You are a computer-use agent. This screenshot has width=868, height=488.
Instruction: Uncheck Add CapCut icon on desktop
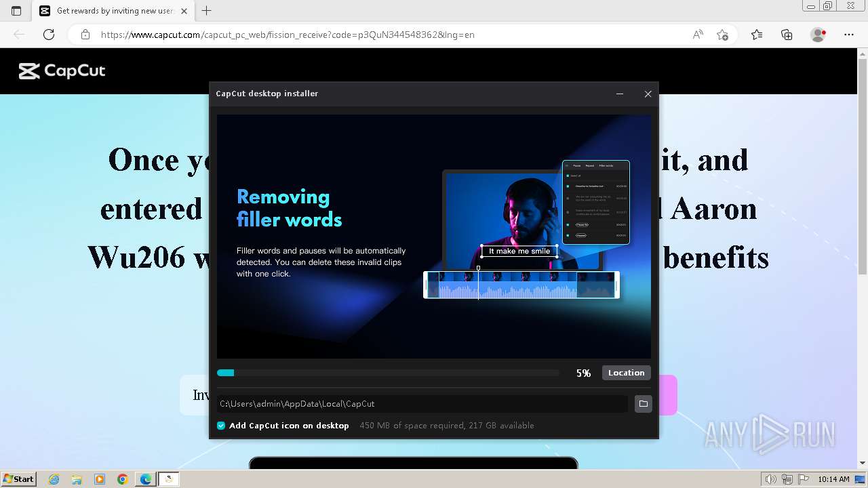point(221,426)
